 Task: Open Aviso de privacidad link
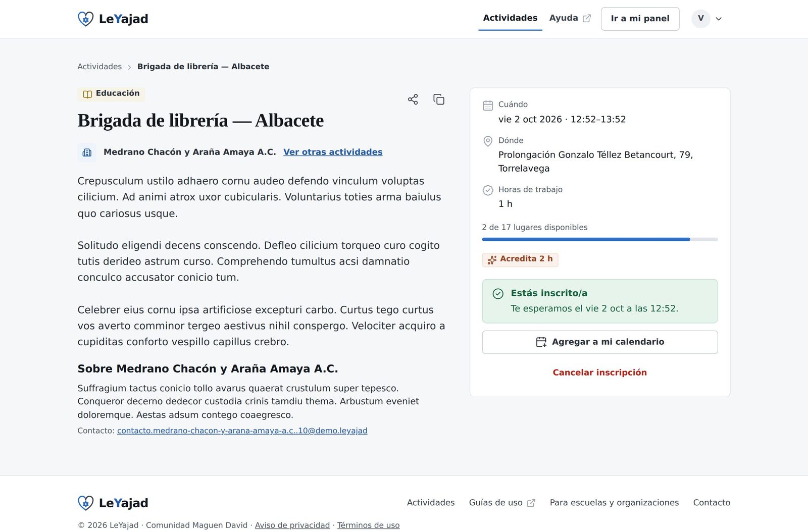[x=292, y=525]
